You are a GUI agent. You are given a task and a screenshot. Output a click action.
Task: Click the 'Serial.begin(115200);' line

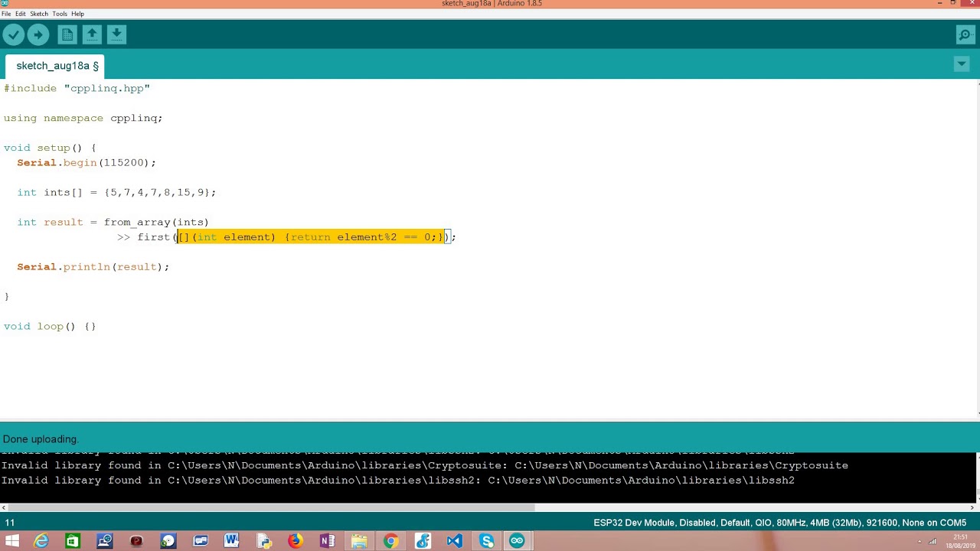pyautogui.click(x=87, y=162)
